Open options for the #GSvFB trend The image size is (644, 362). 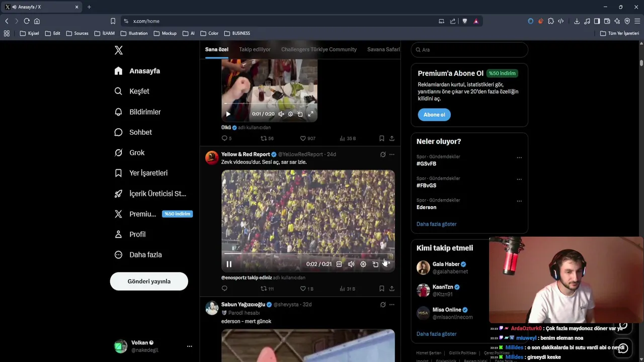click(519, 157)
